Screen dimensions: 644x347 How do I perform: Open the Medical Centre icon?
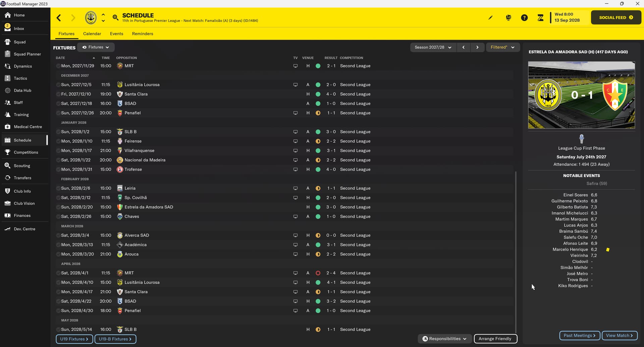pyautogui.click(x=8, y=126)
